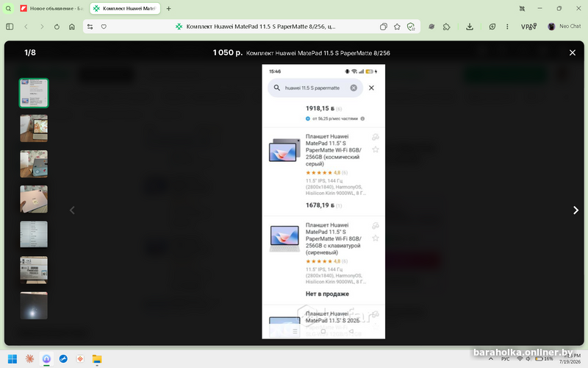Bookmark page with star icon
This screenshot has height=368, width=588.
pos(397,26)
